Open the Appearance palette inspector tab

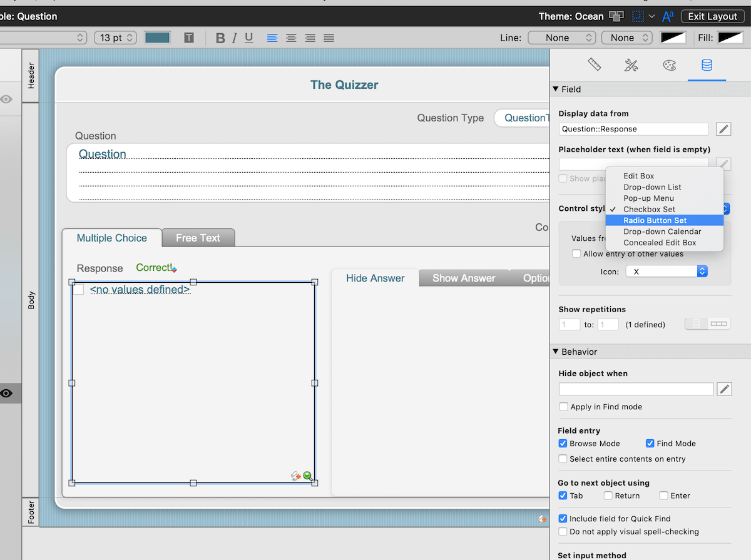pos(669,65)
